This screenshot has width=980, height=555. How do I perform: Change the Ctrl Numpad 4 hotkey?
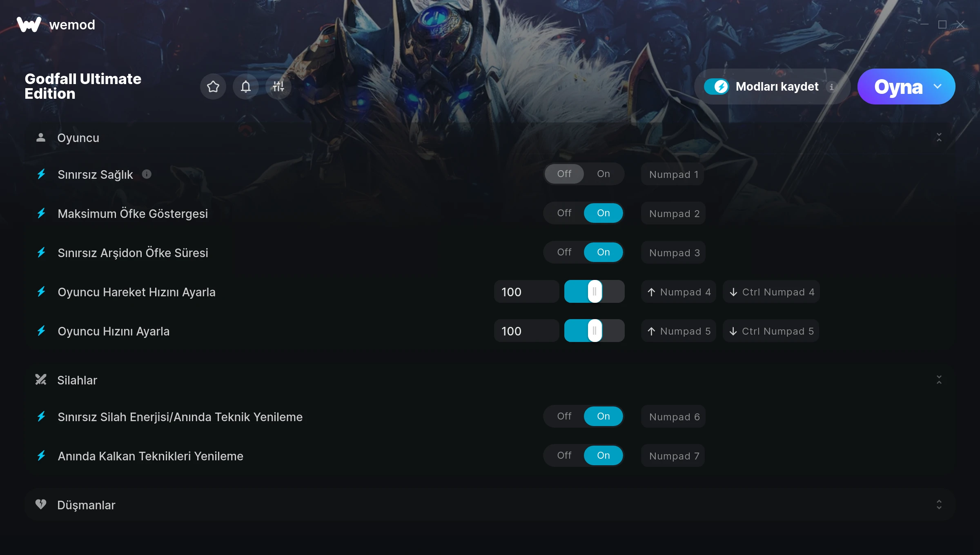click(x=771, y=292)
